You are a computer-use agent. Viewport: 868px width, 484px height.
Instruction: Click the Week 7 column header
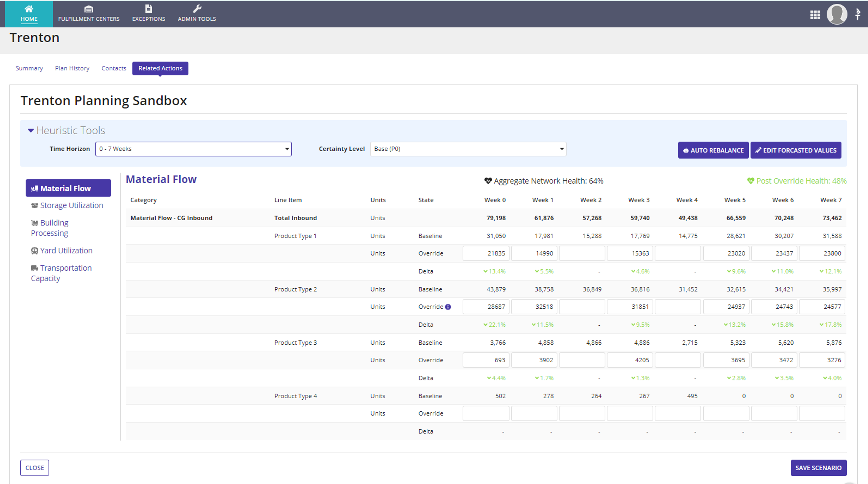pos(831,200)
